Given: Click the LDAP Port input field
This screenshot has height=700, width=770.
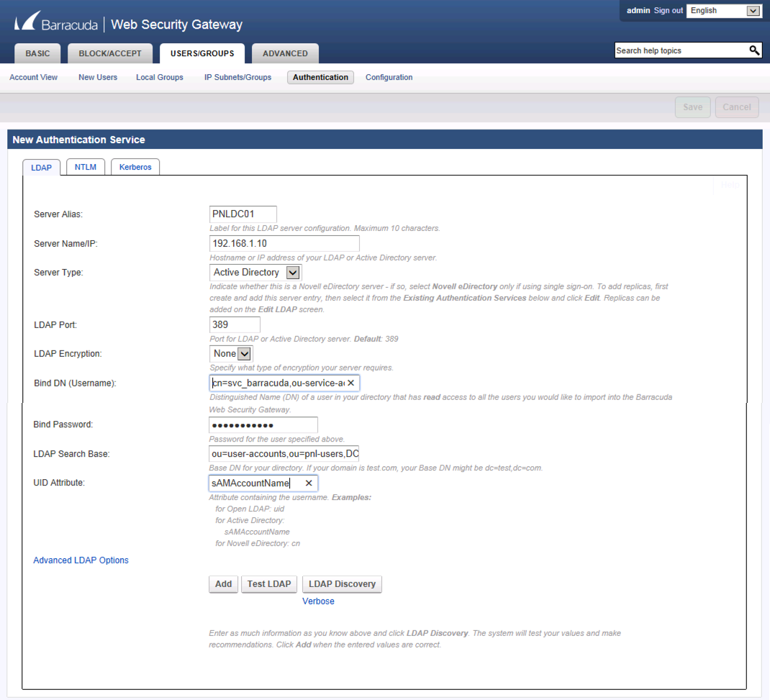Looking at the screenshot, I should tap(235, 324).
